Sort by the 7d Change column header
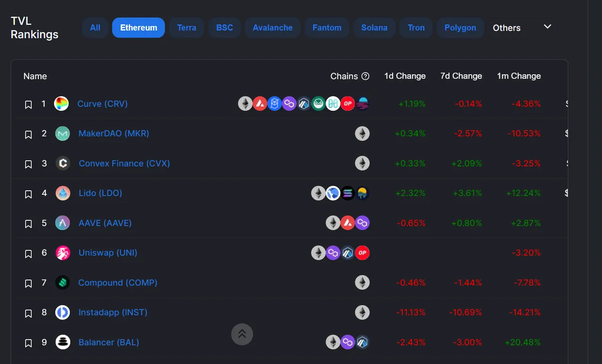Image resolution: width=602 pixels, height=364 pixels. tap(461, 76)
